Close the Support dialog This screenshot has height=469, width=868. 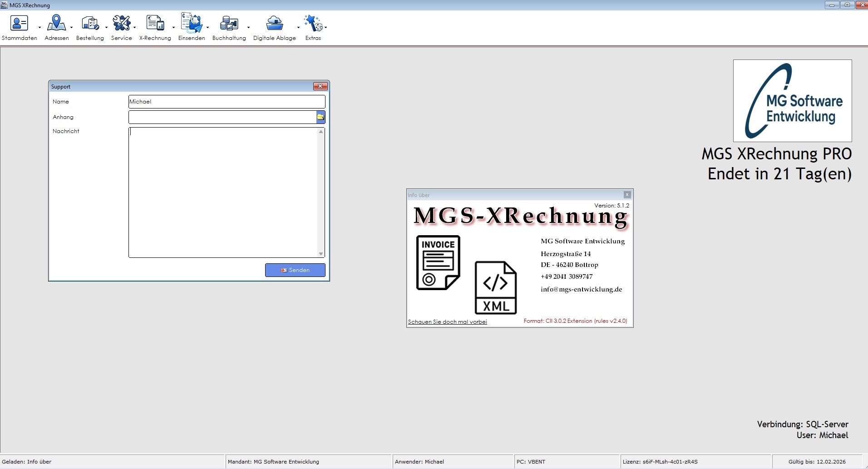click(321, 86)
